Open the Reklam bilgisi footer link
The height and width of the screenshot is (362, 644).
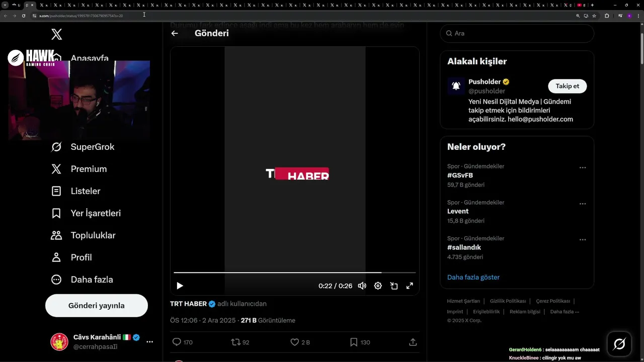click(525, 312)
